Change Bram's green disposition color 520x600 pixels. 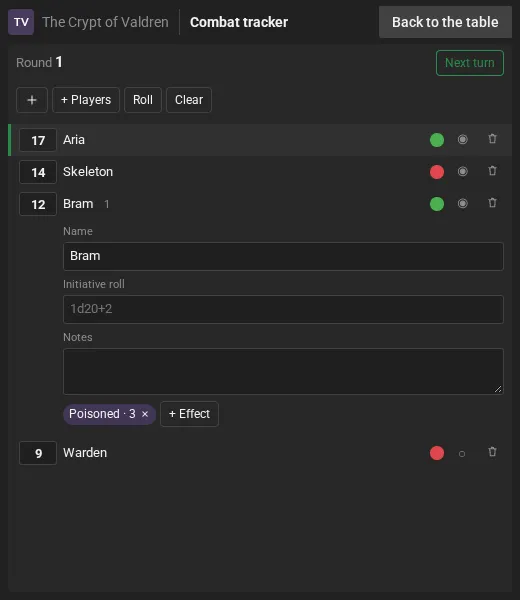437,204
